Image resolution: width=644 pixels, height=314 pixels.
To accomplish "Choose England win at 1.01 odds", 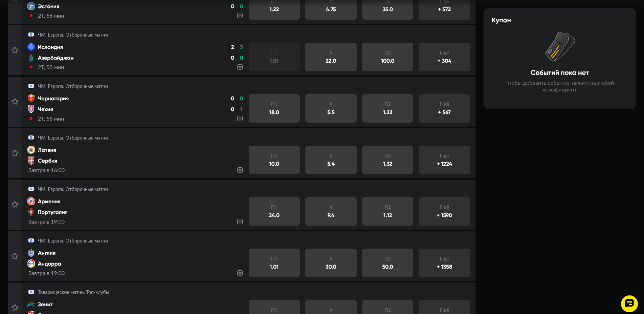I will click(x=274, y=263).
